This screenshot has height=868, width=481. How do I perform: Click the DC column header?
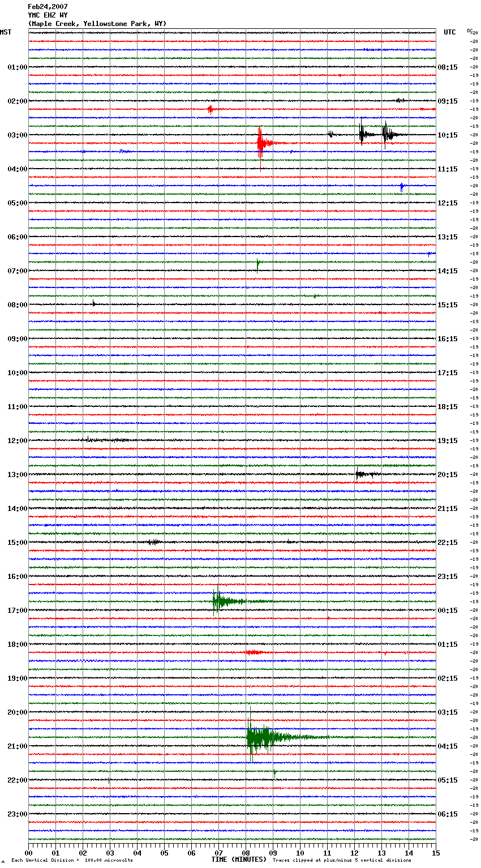click(x=470, y=31)
